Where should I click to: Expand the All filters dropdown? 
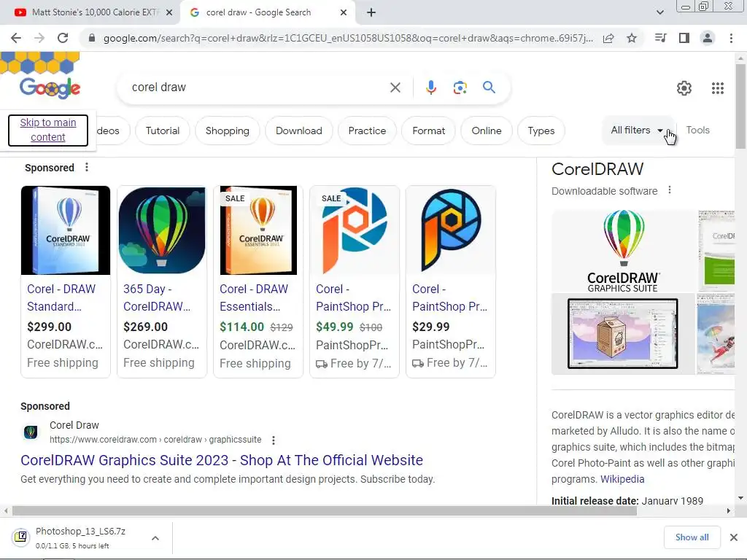[636, 130]
